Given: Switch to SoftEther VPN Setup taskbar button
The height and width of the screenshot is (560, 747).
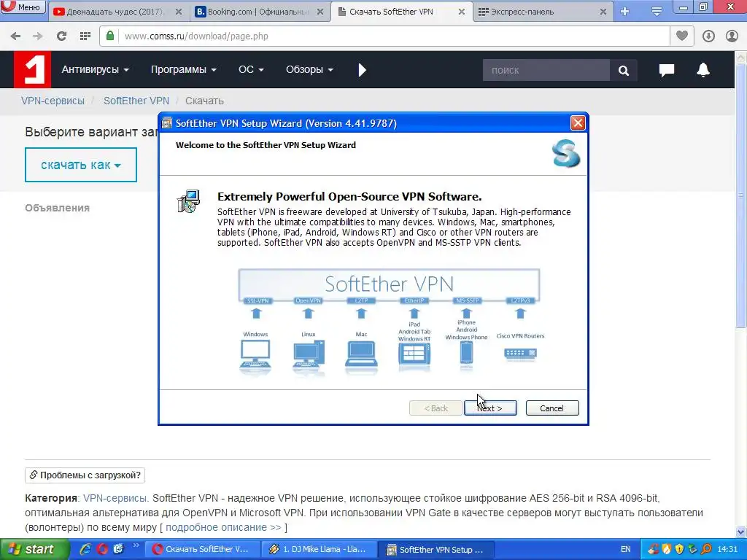Looking at the screenshot, I should pyautogui.click(x=437, y=549).
